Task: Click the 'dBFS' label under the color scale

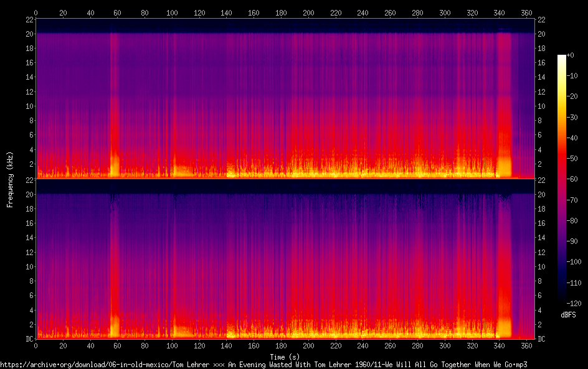Action: click(x=567, y=315)
